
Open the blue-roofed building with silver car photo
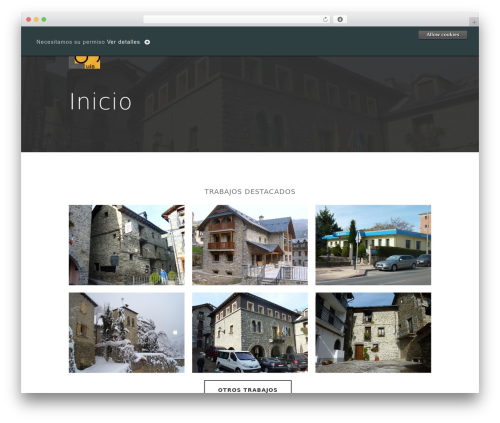pos(373,245)
